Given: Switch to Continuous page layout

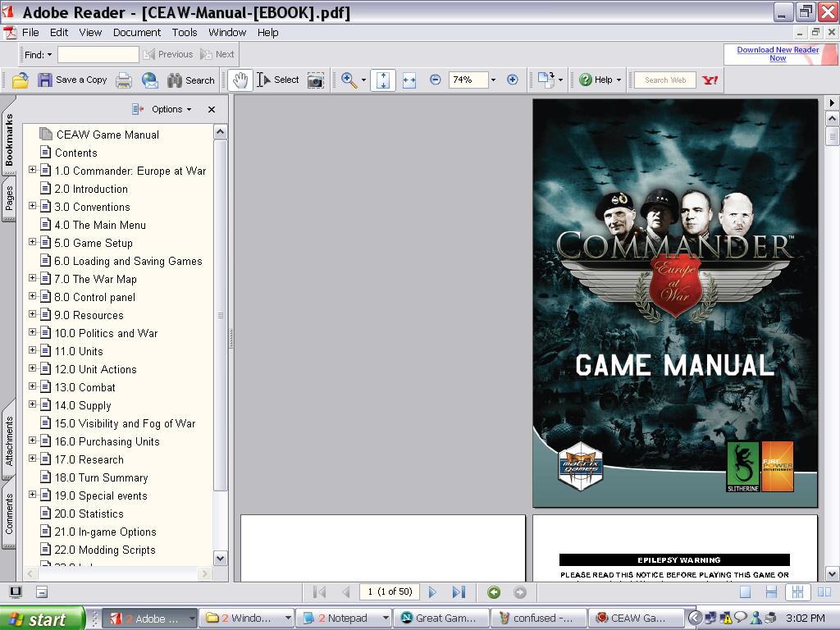Looking at the screenshot, I should (771, 592).
